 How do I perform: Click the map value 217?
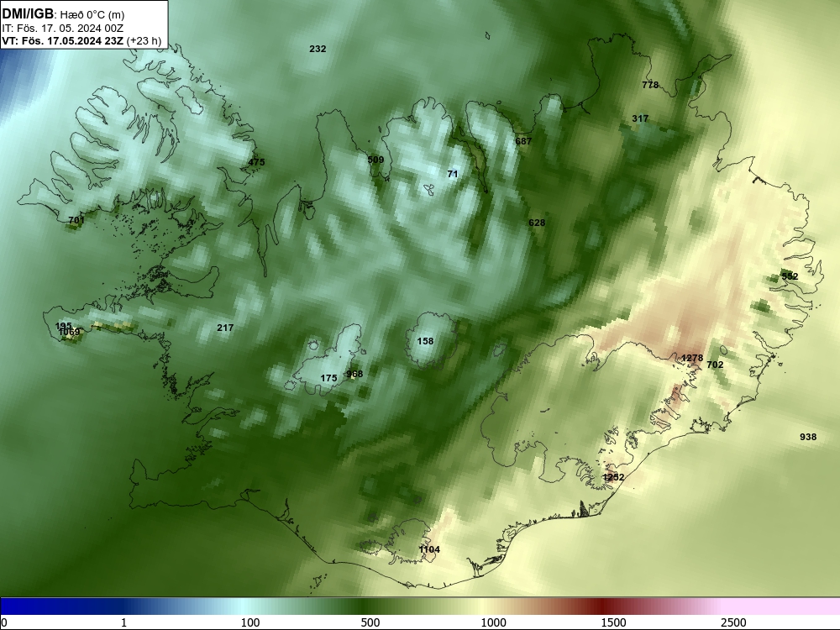click(225, 328)
